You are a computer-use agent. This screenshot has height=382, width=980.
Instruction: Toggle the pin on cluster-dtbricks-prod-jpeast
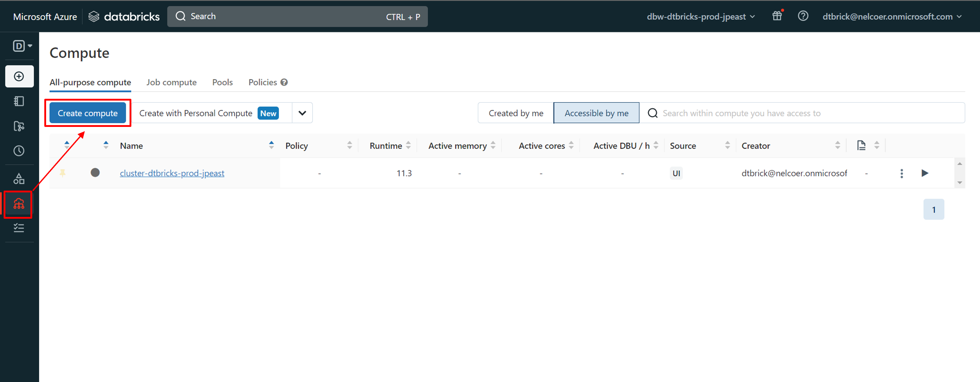tap(63, 173)
